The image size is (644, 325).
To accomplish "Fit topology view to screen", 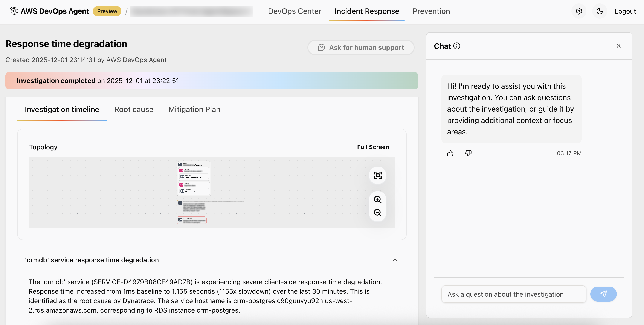I will (377, 175).
